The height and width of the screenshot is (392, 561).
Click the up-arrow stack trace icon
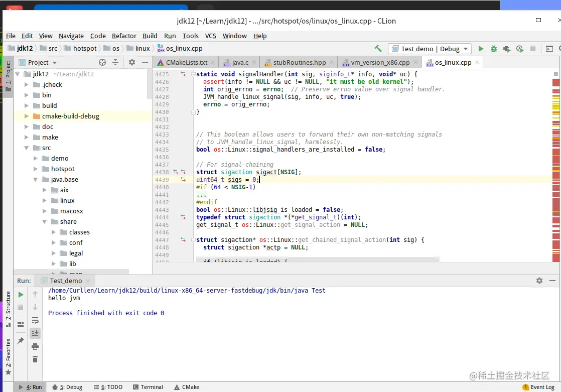35,294
